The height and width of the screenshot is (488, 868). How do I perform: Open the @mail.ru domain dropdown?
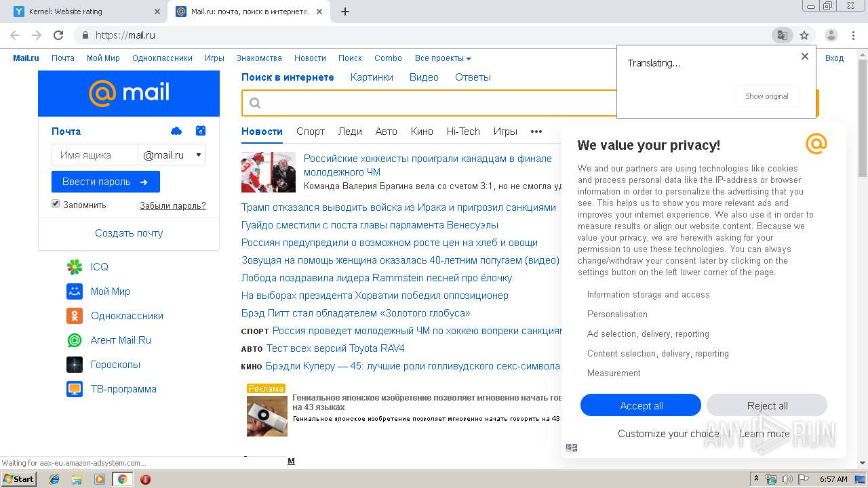172,155
